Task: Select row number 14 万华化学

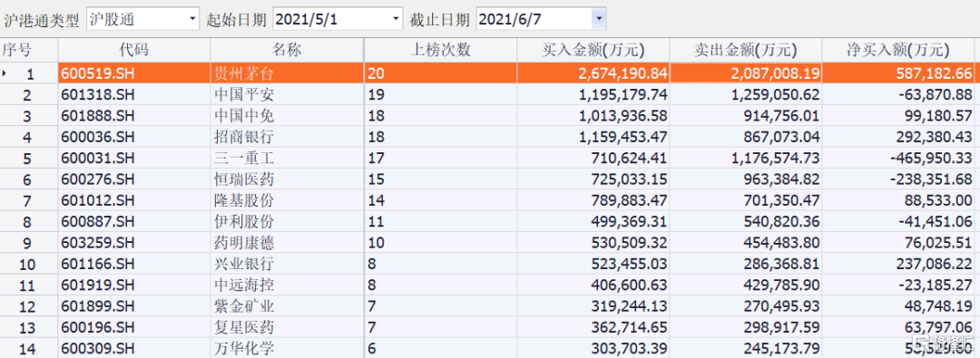Action: coord(490,349)
